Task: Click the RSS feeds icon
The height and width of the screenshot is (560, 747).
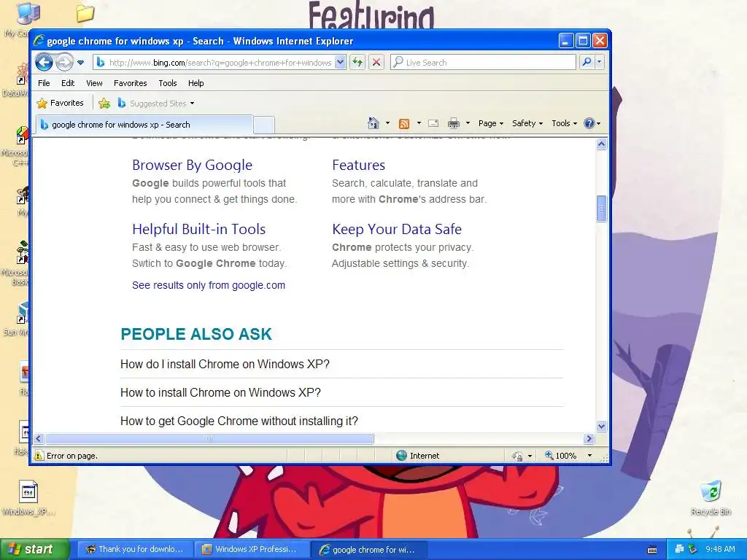Action: (x=404, y=124)
